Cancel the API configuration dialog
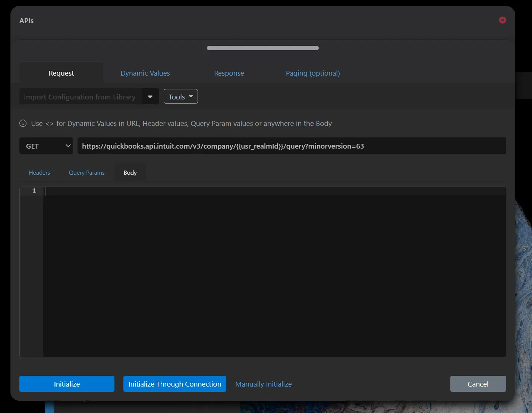 478,384
